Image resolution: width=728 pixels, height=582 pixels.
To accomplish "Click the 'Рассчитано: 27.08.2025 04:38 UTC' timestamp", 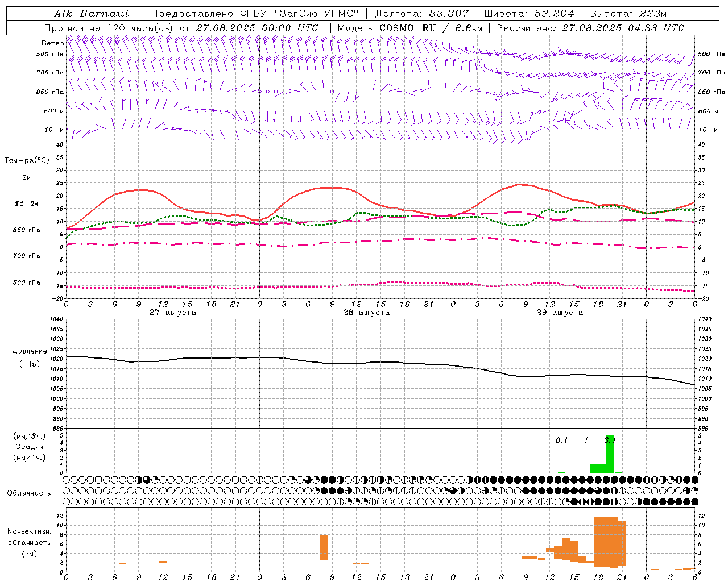I will click(590, 28).
